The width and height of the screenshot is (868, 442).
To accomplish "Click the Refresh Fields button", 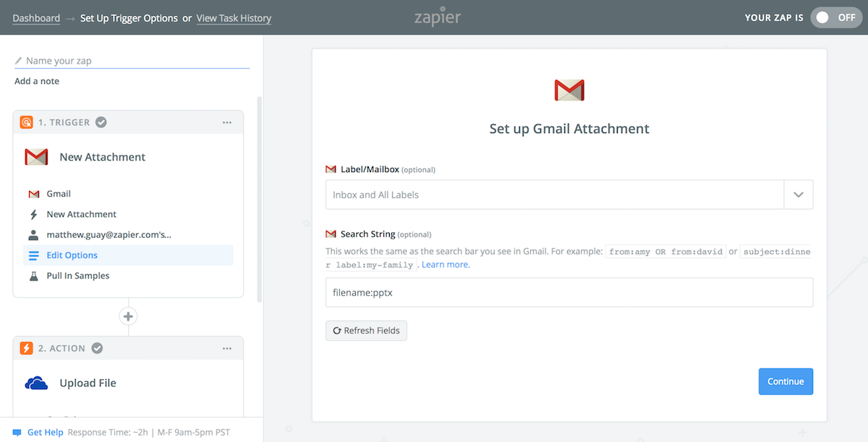I will [x=367, y=331].
